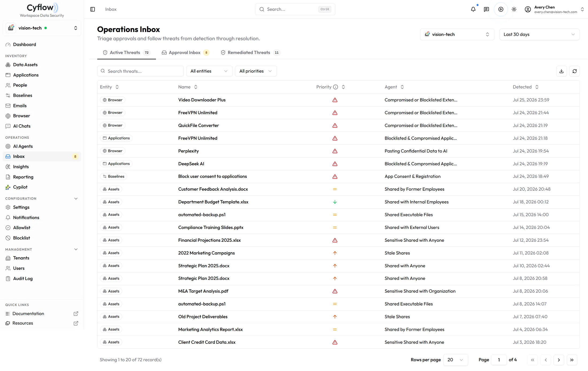Switch to Approval Inbox tab
588x371 pixels.
click(185, 52)
